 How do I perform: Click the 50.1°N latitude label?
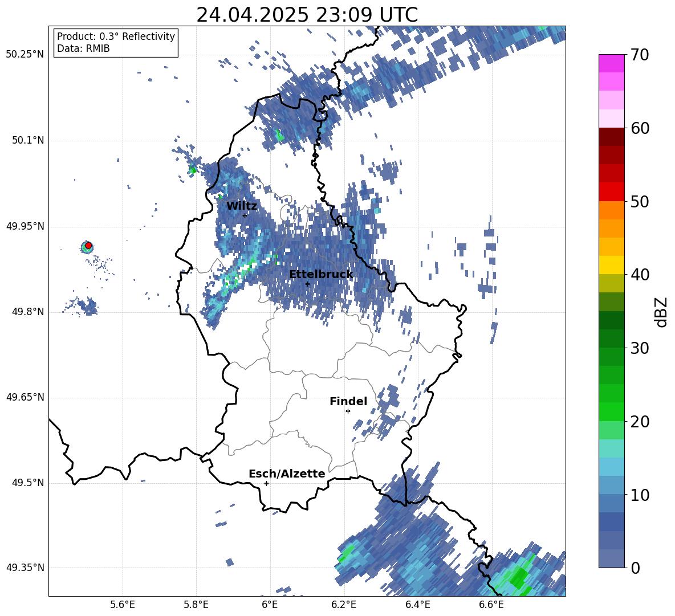[28, 140]
